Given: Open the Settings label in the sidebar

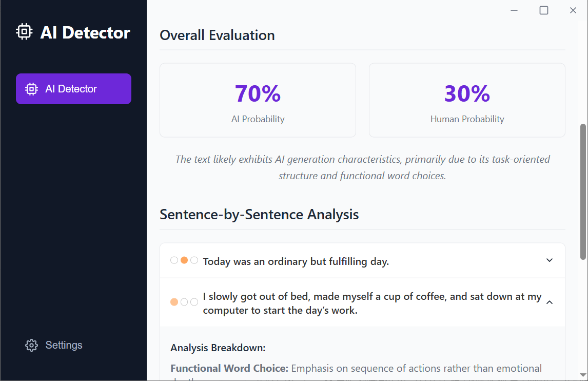Looking at the screenshot, I should pyautogui.click(x=64, y=345).
